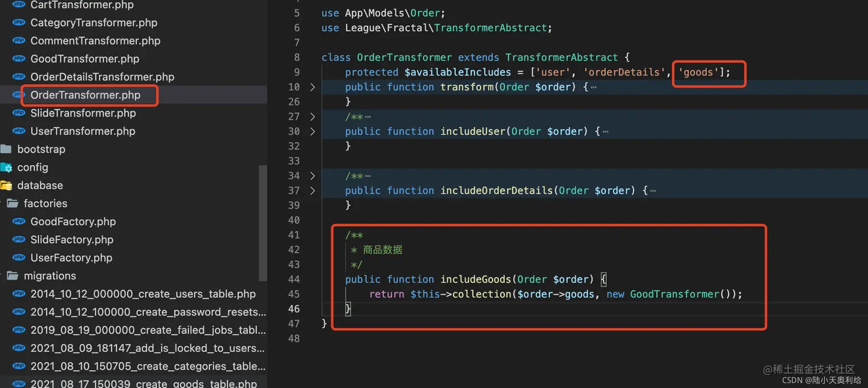This screenshot has height=388, width=868.
Task: Open 2019_08_19 create_failed_jobs migration file
Action: click(148, 330)
